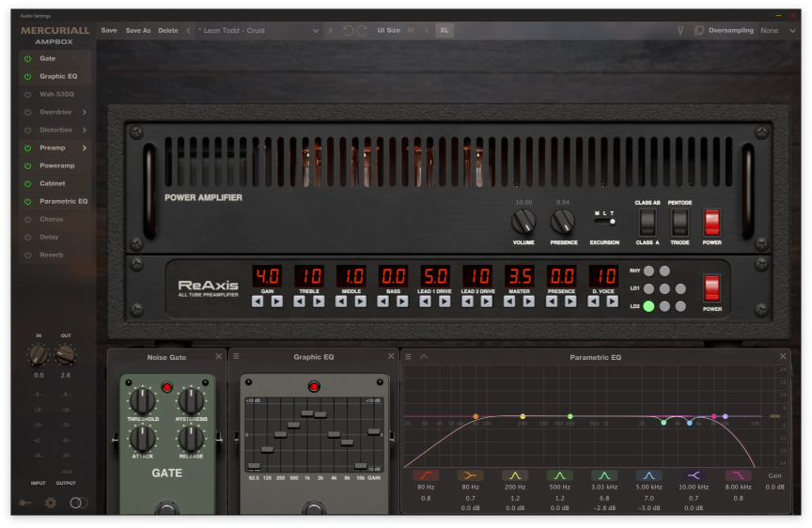The height and width of the screenshot is (528, 812).
Task: Click the power amplifier Volume knob
Action: tap(523, 221)
